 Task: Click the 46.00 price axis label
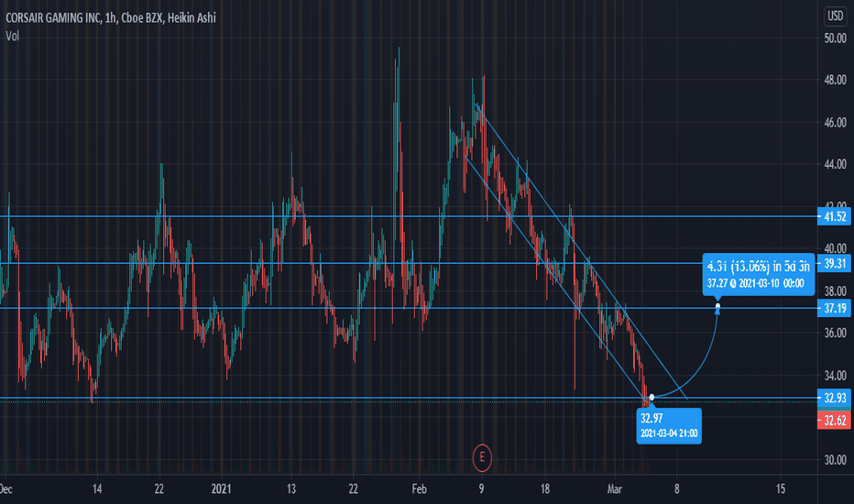(835, 122)
